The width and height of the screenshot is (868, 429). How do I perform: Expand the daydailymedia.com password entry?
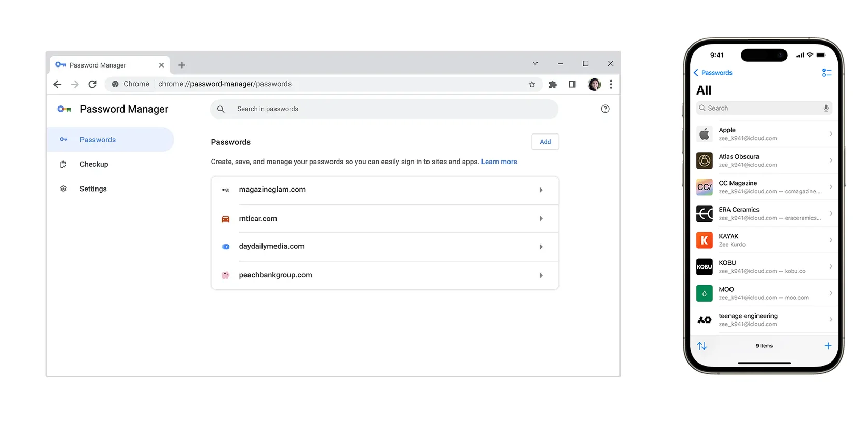(x=385, y=247)
